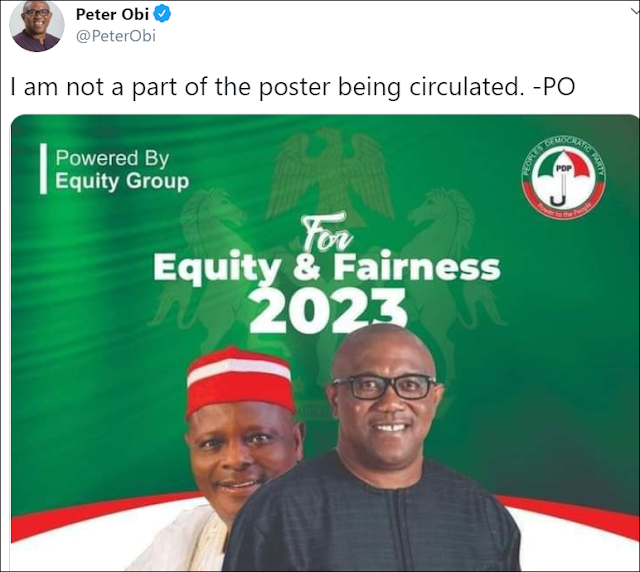Click the cursive 'For' word in poster
The image size is (640, 572).
coord(327,233)
